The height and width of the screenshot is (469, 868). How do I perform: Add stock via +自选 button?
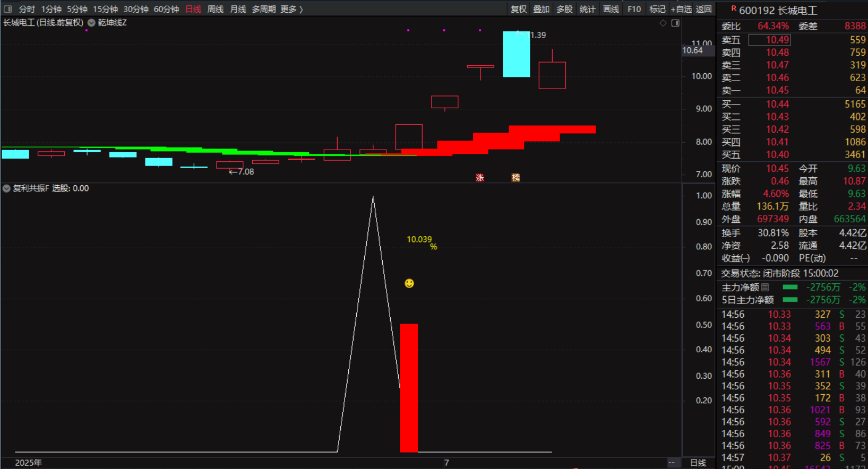pyautogui.click(x=681, y=9)
